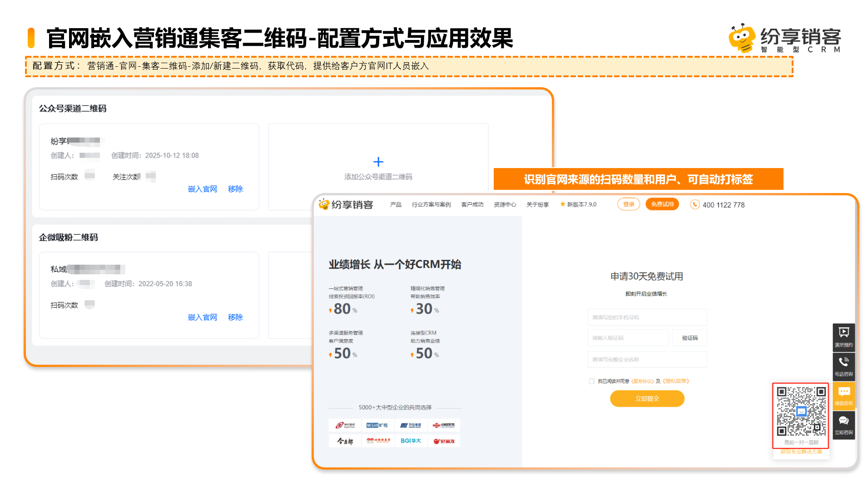Open the 资源中心 menu
The width and height of the screenshot is (868, 486).
tap(505, 204)
